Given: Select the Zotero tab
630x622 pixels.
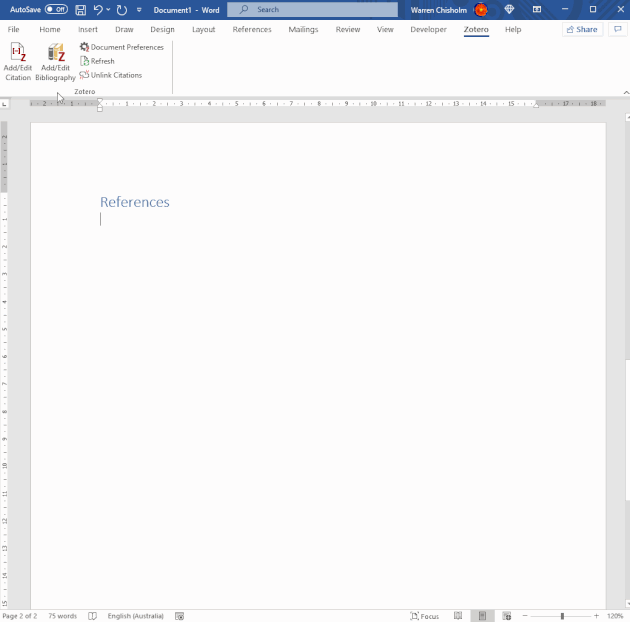Looking at the screenshot, I should click(x=476, y=29).
